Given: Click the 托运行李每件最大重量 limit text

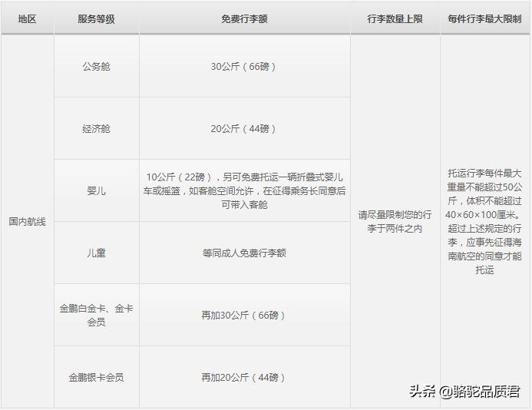Looking at the screenshot, I should tap(484, 222).
